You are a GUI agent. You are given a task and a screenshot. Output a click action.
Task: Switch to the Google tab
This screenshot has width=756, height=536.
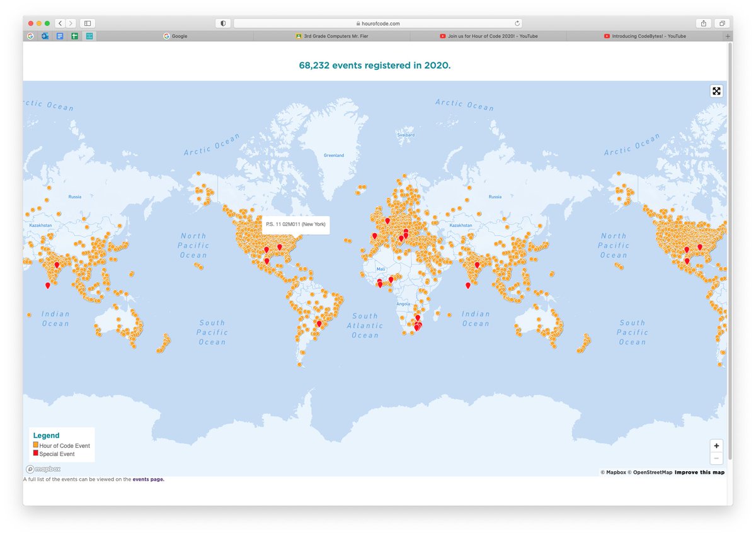pyautogui.click(x=175, y=36)
